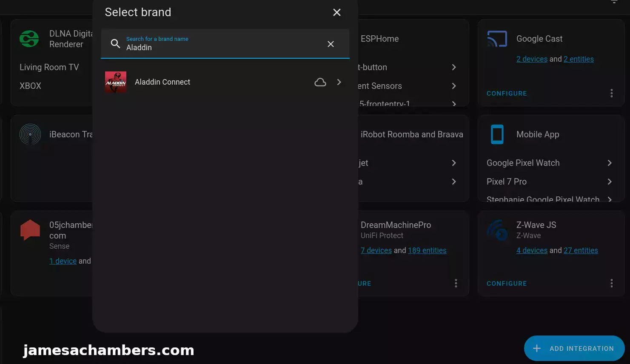The width and height of the screenshot is (630, 364).
Task: Click the DLNA Digital Renderer icon
Action: pos(29,39)
